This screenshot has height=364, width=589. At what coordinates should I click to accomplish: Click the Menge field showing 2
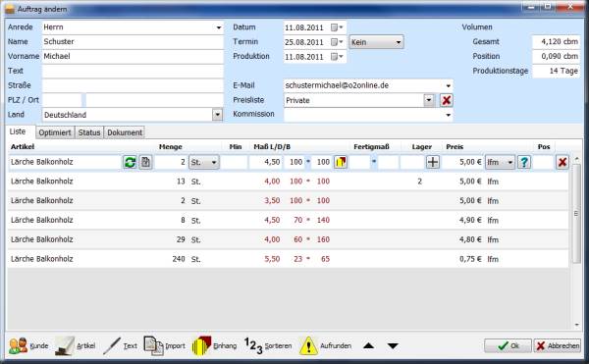pyautogui.click(x=171, y=162)
